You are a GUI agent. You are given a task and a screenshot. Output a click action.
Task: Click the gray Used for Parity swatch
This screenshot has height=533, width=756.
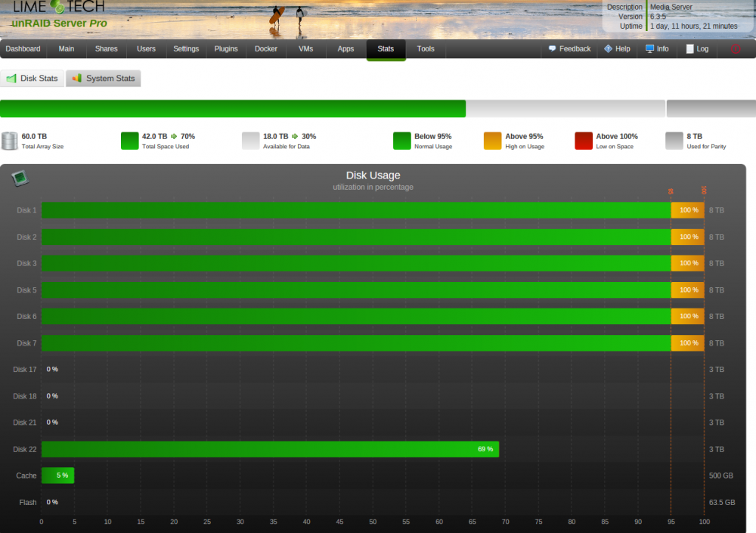(x=674, y=141)
